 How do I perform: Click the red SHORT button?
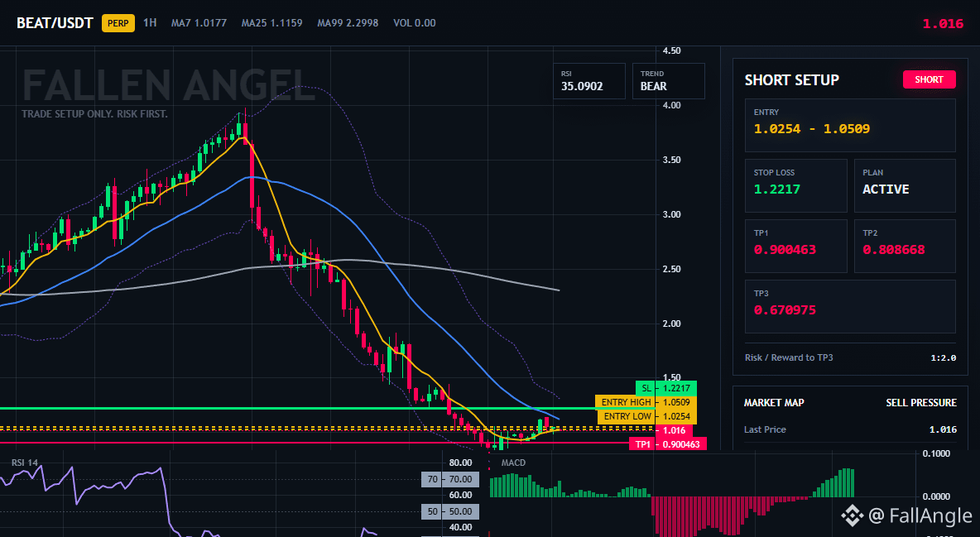929,79
